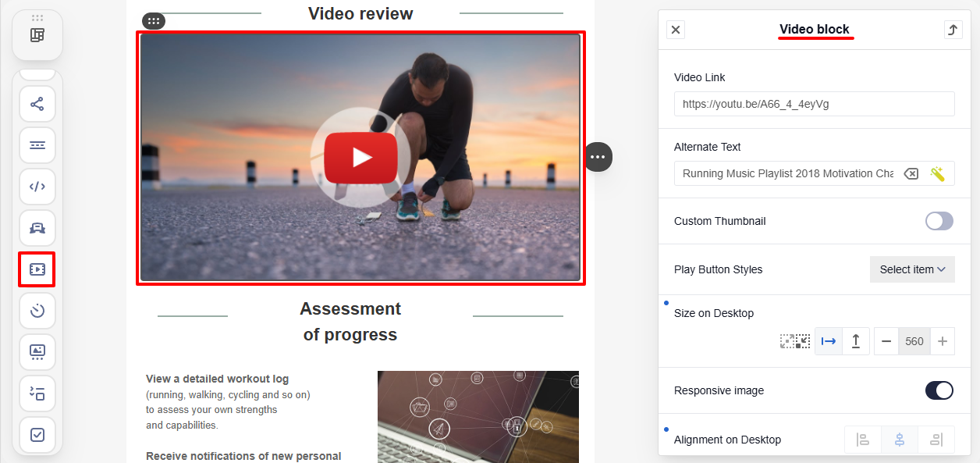Click the block drag handle above the video
The image size is (980, 463).
(x=154, y=21)
